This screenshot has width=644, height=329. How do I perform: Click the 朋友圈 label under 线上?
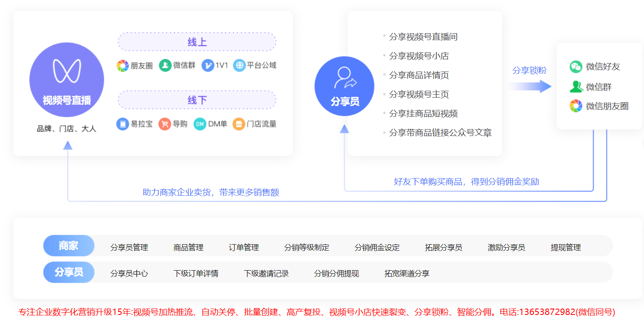[x=142, y=66]
